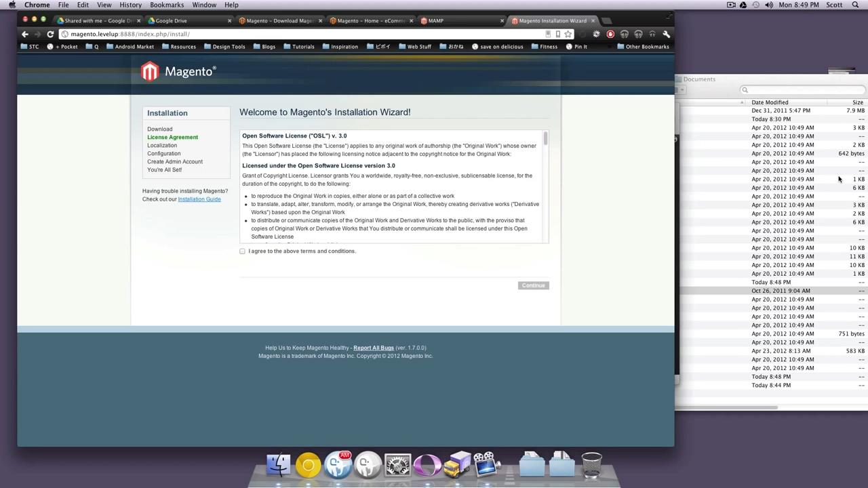This screenshot has width=868, height=488.
Task: Open the Blogs bookmarks folder
Action: point(264,47)
